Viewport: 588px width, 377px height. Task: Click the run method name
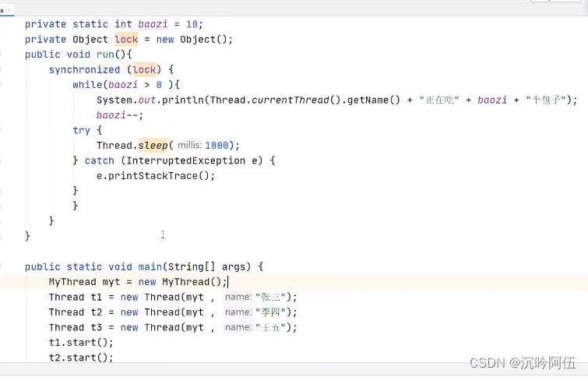(105, 55)
